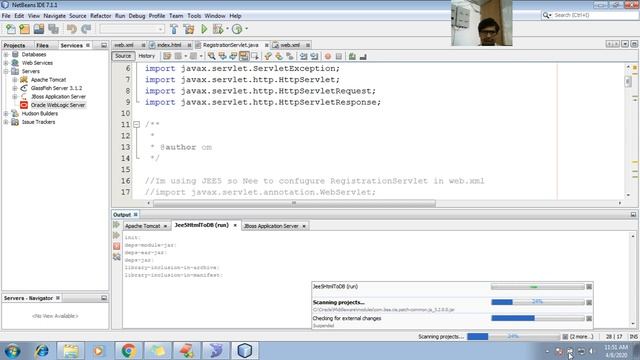Image resolution: width=640 pixels, height=360 pixels.
Task: Click the status bar Scanning projects progress bar
Action: point(513,337)
